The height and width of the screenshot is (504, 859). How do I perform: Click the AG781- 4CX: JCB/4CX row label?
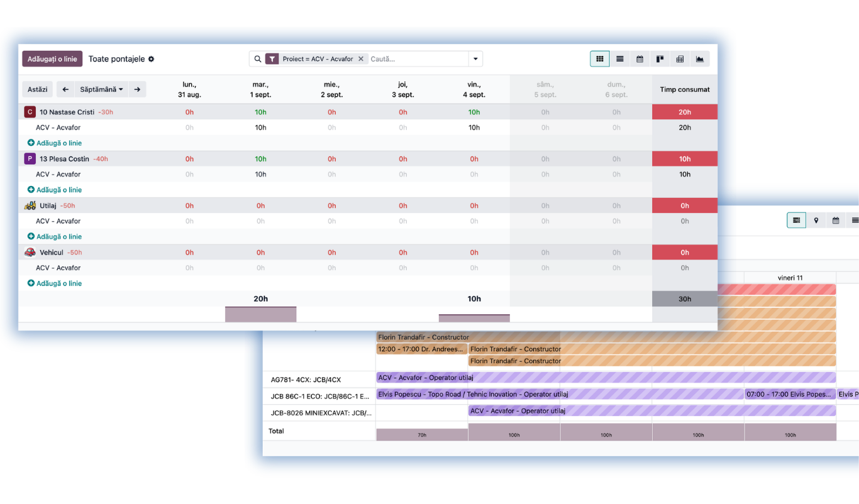(306, 380)
